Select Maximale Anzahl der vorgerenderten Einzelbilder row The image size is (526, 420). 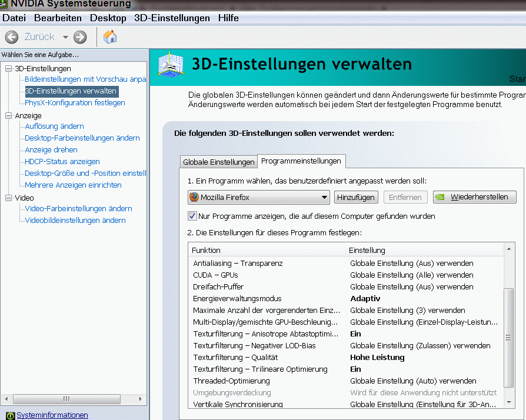click(345, 311)
